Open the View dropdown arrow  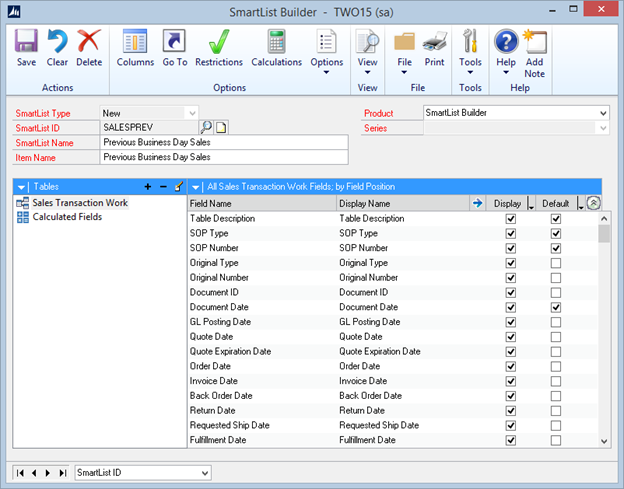367,72
